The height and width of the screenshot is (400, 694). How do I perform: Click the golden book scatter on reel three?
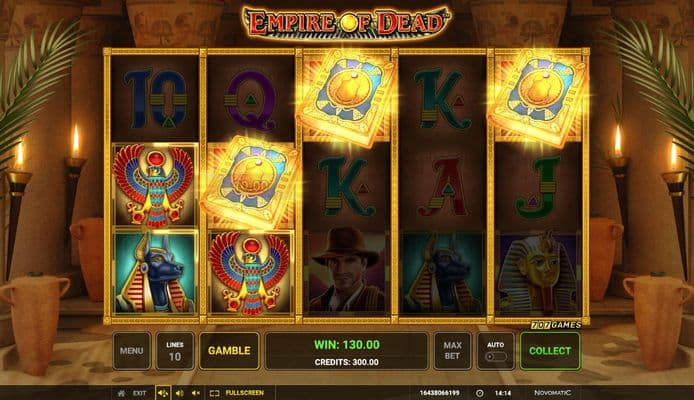point(346,97)
